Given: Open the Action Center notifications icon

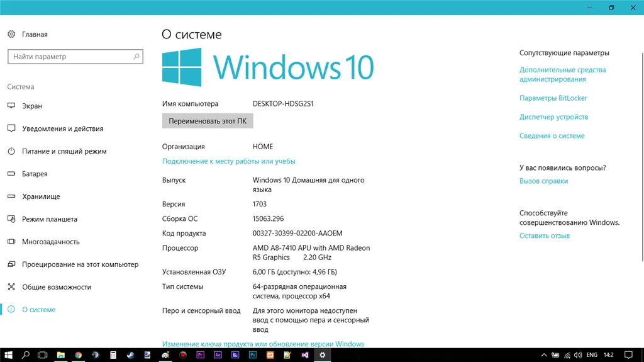Looking at the screenshot, I should pyautogui.click(x=628, y=355).
